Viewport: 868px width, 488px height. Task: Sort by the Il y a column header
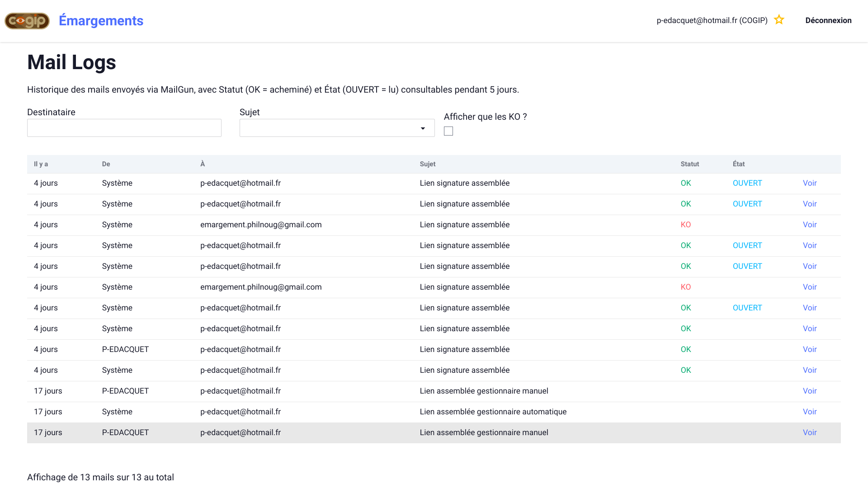(41, 164)
